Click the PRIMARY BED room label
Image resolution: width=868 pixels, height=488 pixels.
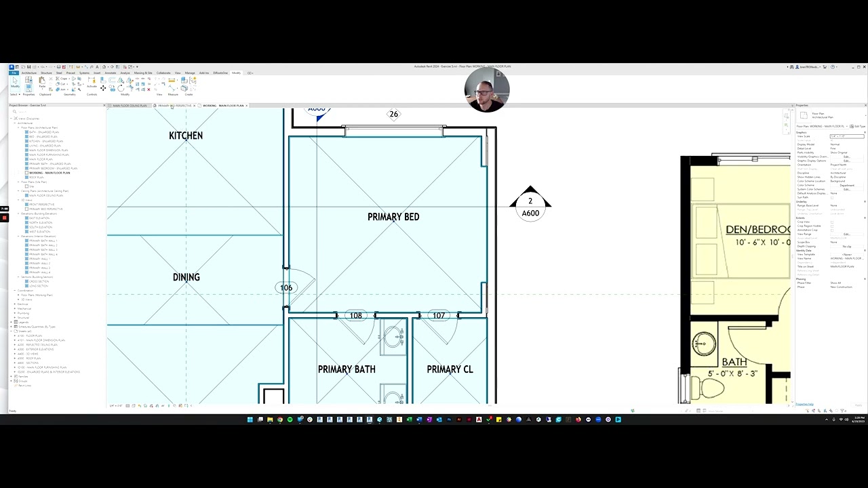pyautogui.click(x=393, y=217)
